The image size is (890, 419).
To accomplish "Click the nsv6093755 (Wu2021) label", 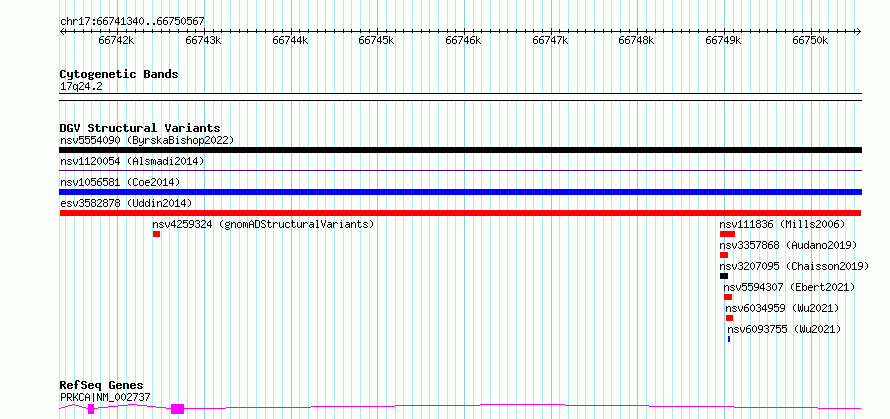I will click(x=784, y=329).
